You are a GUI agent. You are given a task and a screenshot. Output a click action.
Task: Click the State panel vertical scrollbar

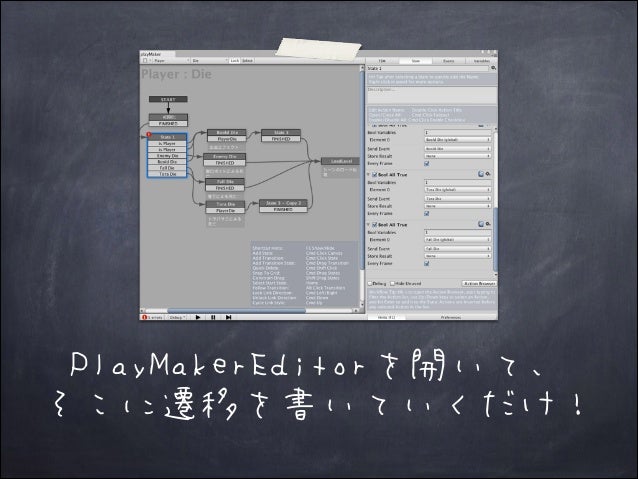coord(495,238)
